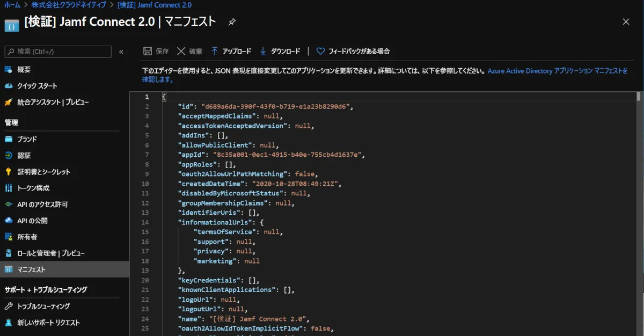Select 認証 in the management menu
This screenshot has width=644, height=336.
24,156
